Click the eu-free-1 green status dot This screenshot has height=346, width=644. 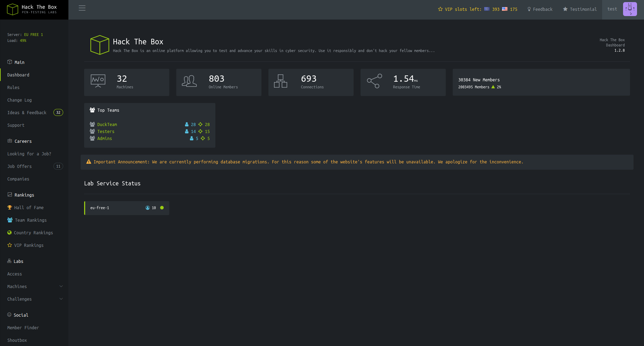pyautogui.click(x=162, y=208)
